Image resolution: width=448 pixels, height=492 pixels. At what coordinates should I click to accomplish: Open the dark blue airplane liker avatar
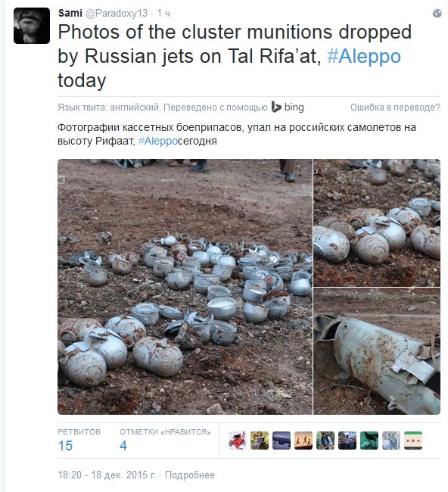(282, 441)
